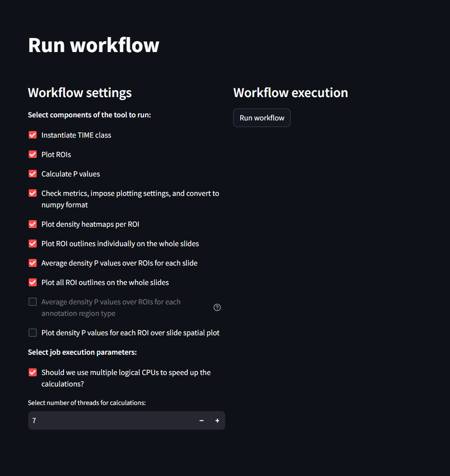This screenshot has width=450, height=476.
Task: Click the greyed-out annotation region type checkbox
Action: point(33,302)
